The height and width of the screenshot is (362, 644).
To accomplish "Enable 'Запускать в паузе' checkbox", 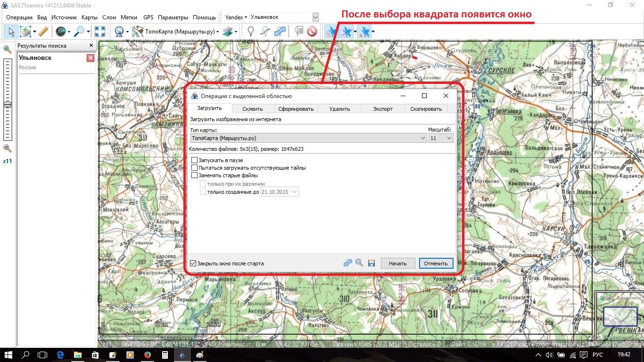I will tap(194, 160).
